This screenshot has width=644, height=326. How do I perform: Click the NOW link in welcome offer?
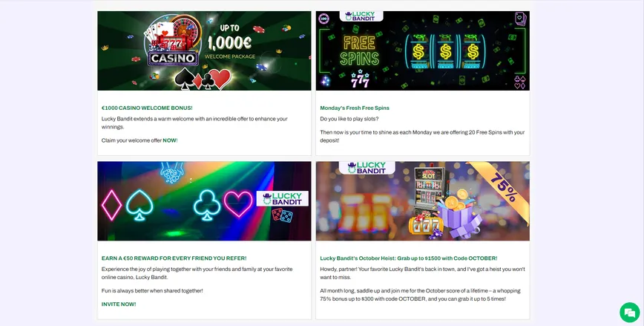click(x=169, y=140)
